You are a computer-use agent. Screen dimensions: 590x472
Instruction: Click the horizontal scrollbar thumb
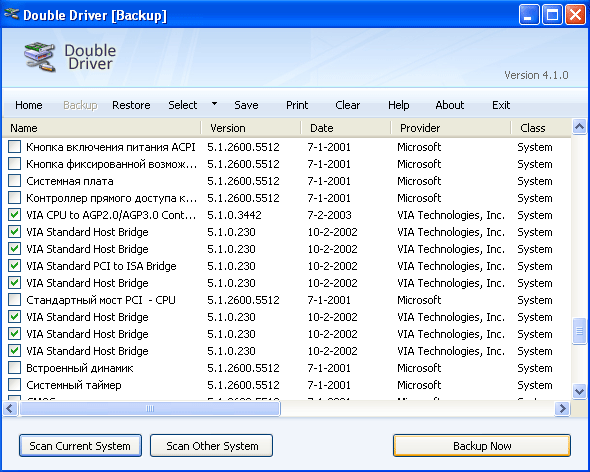pyautogui.click(x=150, y=408)
